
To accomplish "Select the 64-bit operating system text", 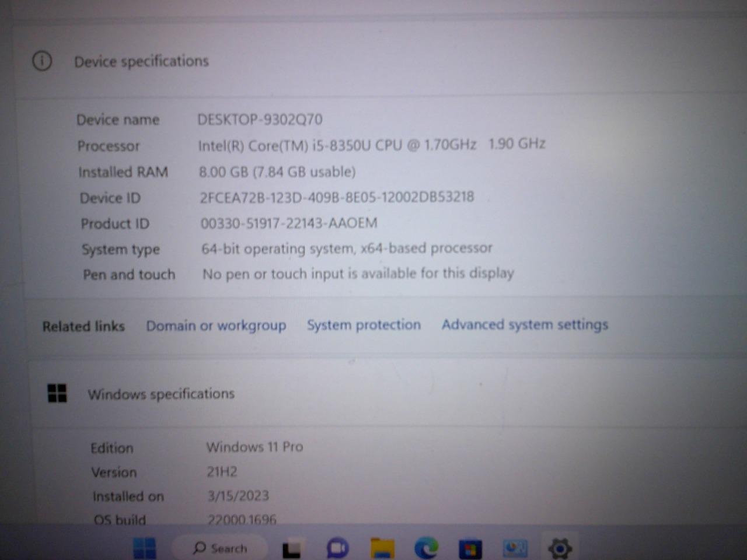I will click(x=347, y=249).
